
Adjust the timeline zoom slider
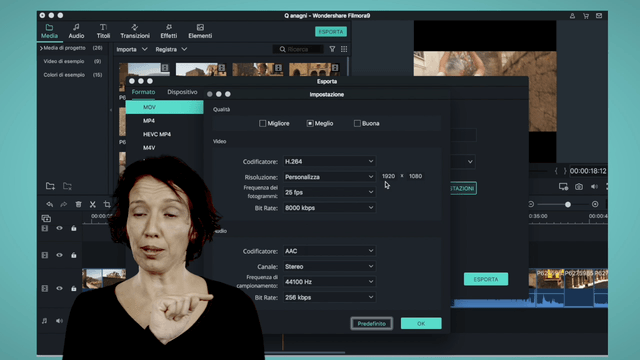click(567, 204)
